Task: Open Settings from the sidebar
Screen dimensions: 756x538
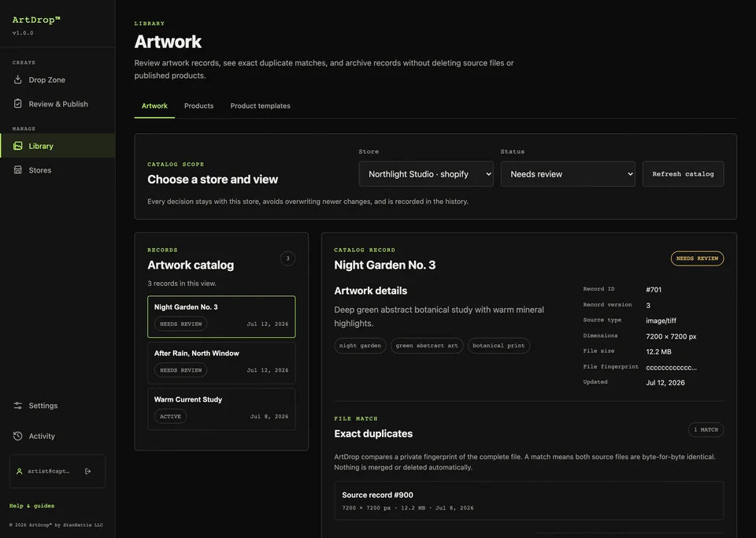Action: [x=57, y=406]
